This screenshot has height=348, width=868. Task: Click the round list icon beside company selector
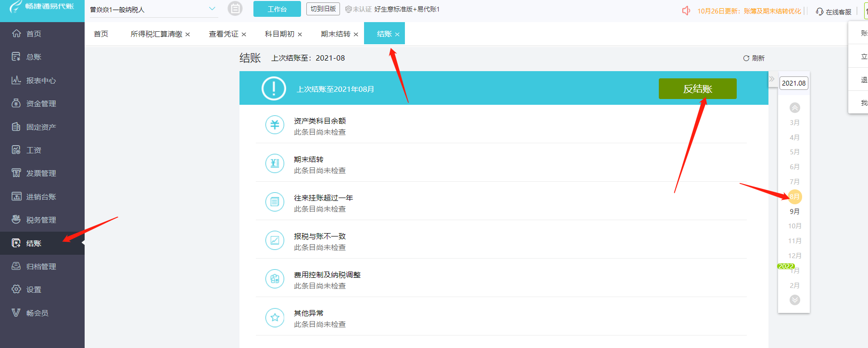(235, 9)
